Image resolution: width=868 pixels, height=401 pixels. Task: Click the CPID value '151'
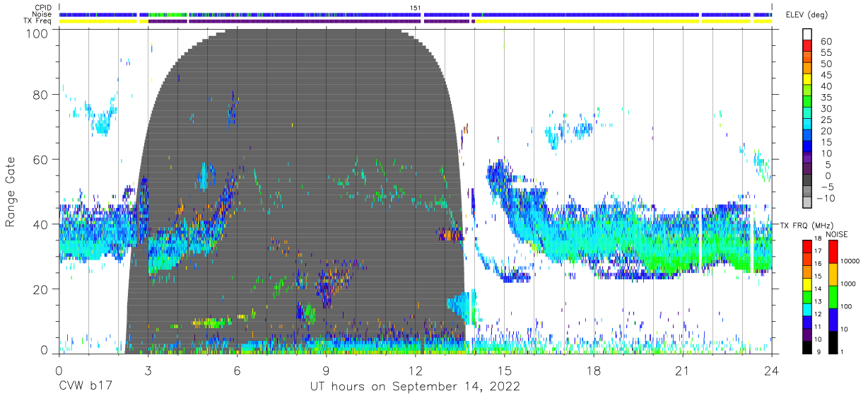coord(416,8)
